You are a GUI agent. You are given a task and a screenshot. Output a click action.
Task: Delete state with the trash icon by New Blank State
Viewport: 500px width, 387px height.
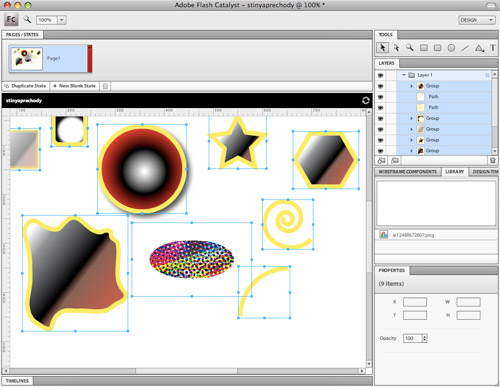(x=105, y=86)
